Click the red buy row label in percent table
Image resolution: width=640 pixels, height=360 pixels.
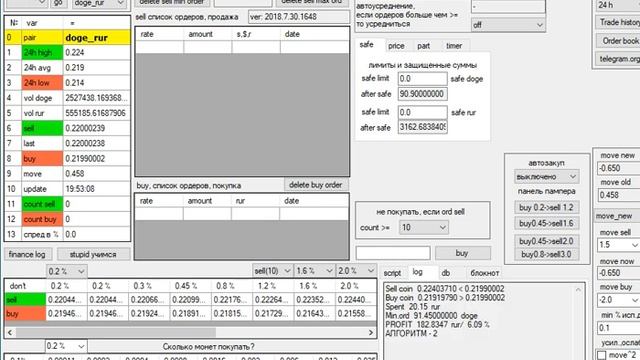25,313
